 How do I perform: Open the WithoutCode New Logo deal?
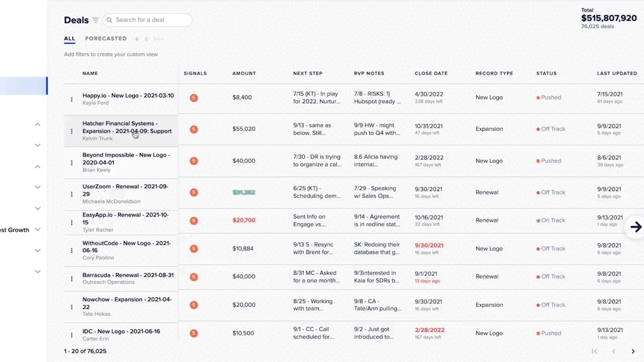click(x=126, y=246)
